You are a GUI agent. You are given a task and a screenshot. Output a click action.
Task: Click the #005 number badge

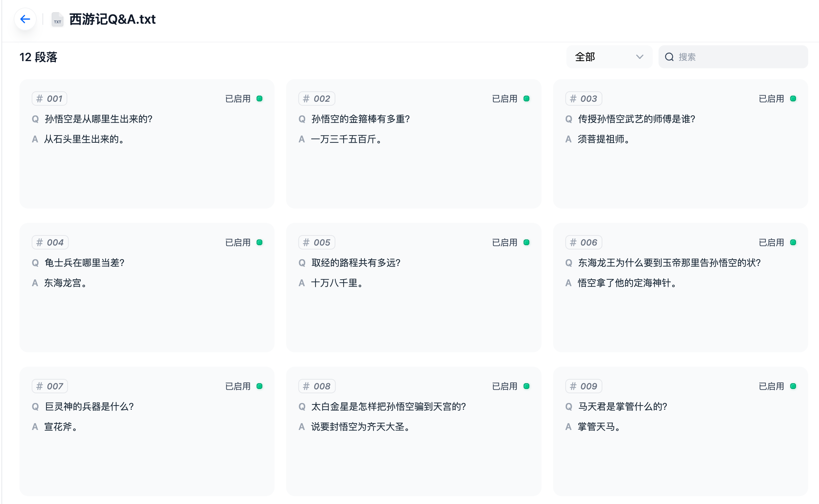coord(316,242)
